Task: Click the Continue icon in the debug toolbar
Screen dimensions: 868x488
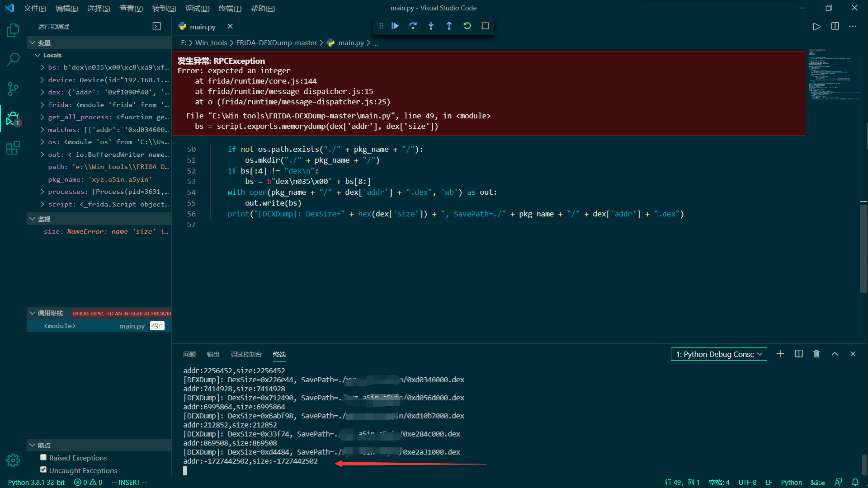Action: 395,26
